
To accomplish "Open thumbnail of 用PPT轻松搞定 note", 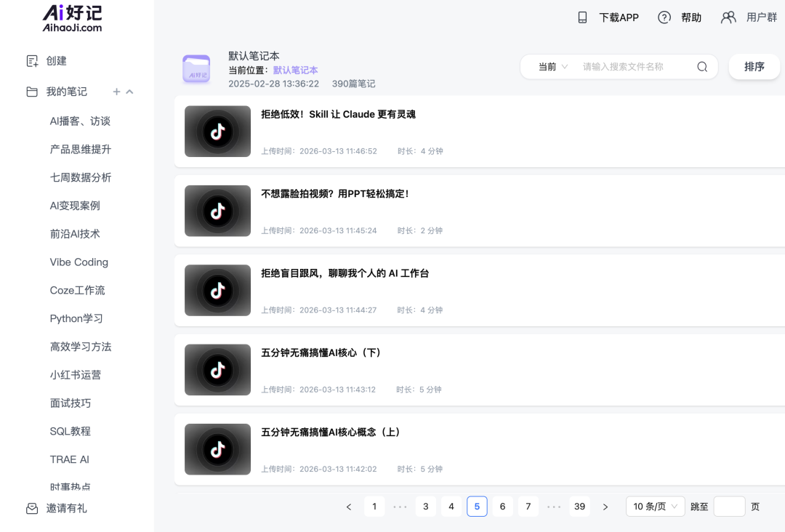I will pos(218,211).
